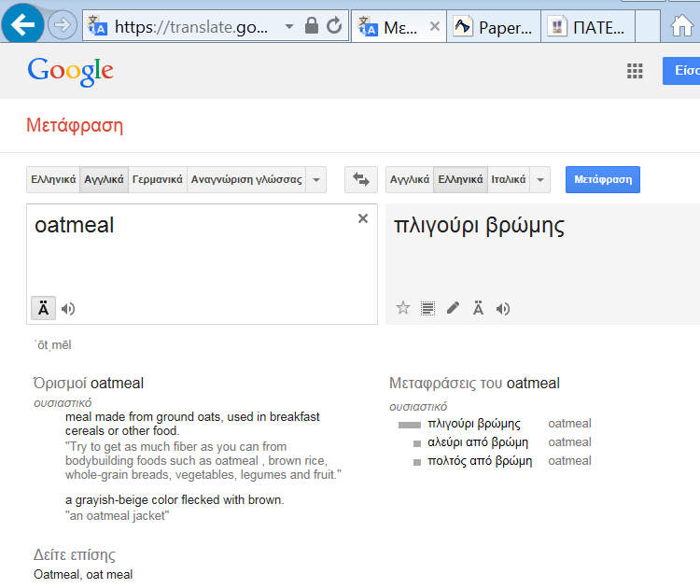Click reverse translation oatmeal beside πολτός από βρώμη
The image size is (700, 588).
tap(569, 461)
